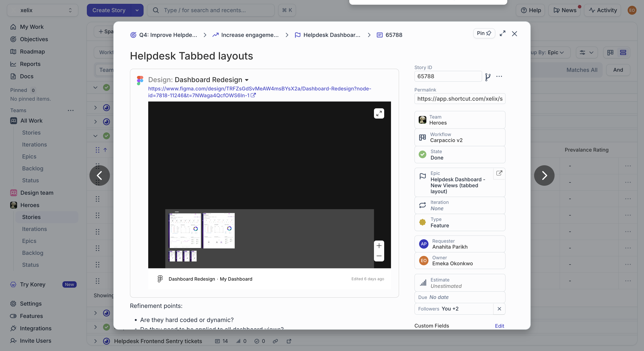The image size is (644, 351).
Task: Go to the previous story arrow
Action: pyautogui.click(x=99, y=175)
